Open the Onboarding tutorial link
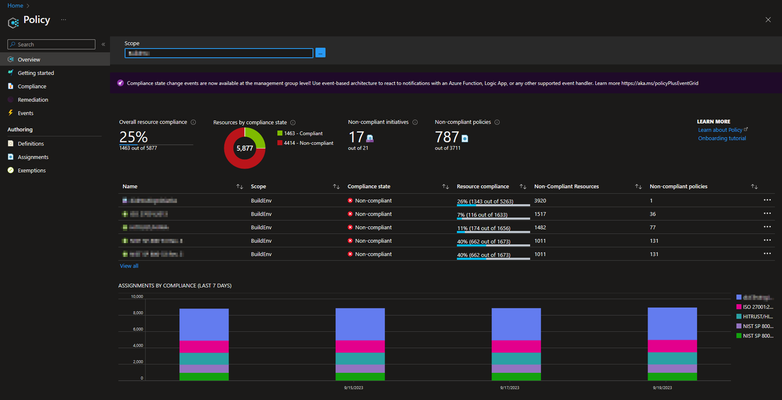 click(722, 138)
